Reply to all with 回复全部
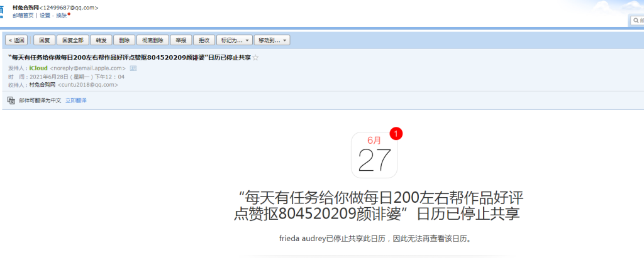 click(73, 40)
